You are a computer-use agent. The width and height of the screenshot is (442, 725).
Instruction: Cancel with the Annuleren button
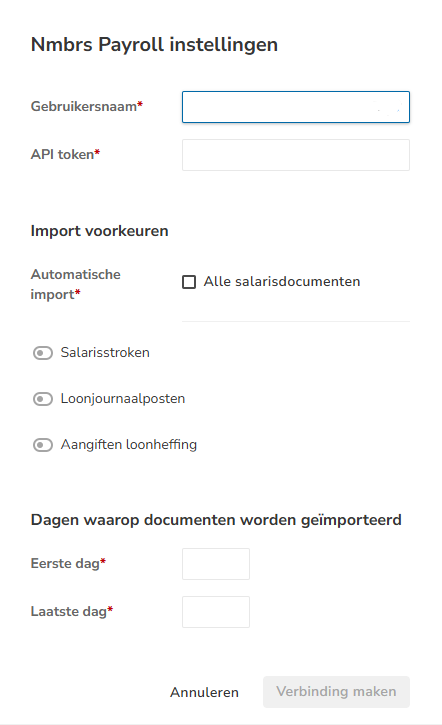pyautogui.click(x=204, y=692)
